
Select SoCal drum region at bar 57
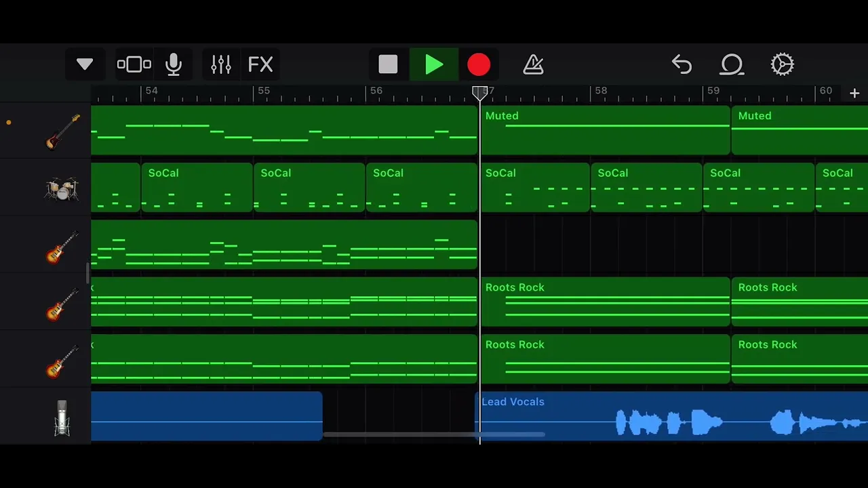535,188
